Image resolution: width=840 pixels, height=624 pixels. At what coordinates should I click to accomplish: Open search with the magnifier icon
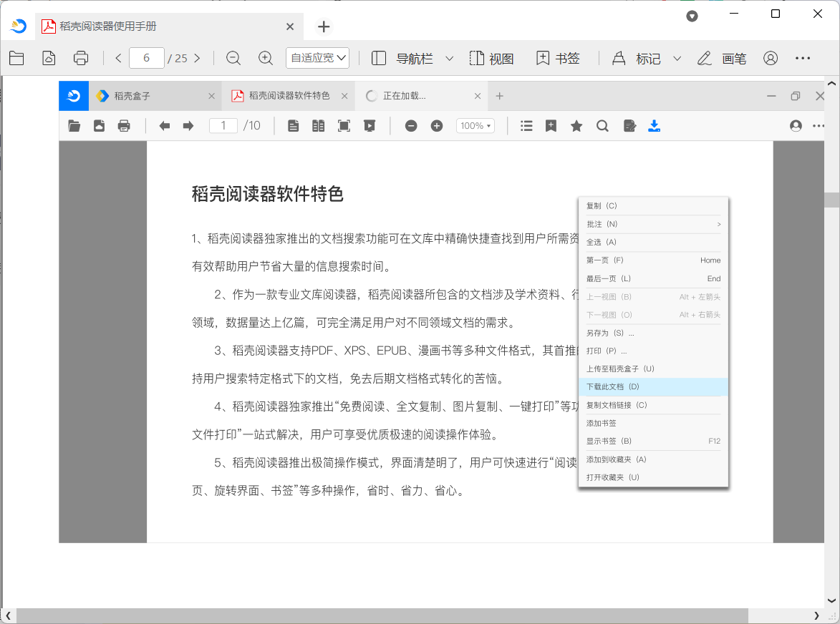pos(602,125)
